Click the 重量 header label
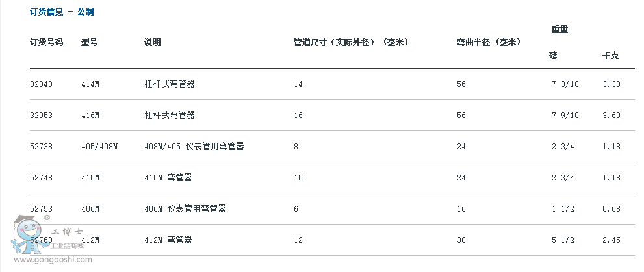Image resolution: width=644 pixels, height=272 pixels. tap(560, 29)
